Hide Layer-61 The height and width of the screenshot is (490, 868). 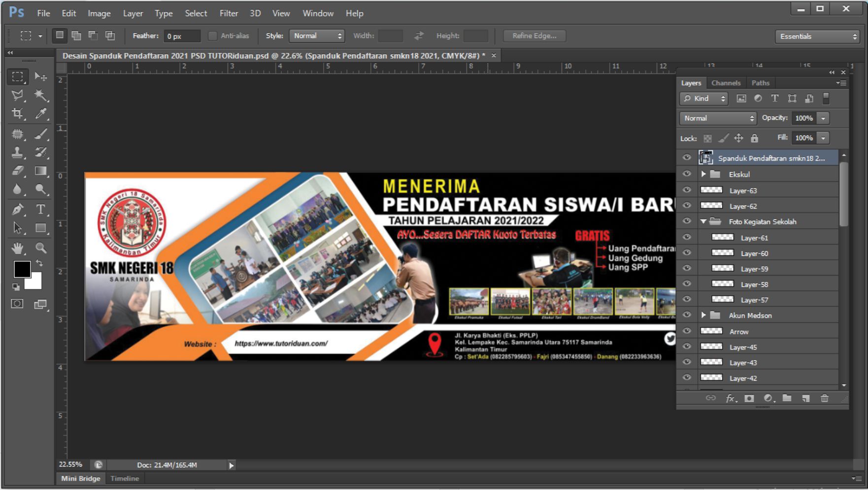click(x=687, y=237)
